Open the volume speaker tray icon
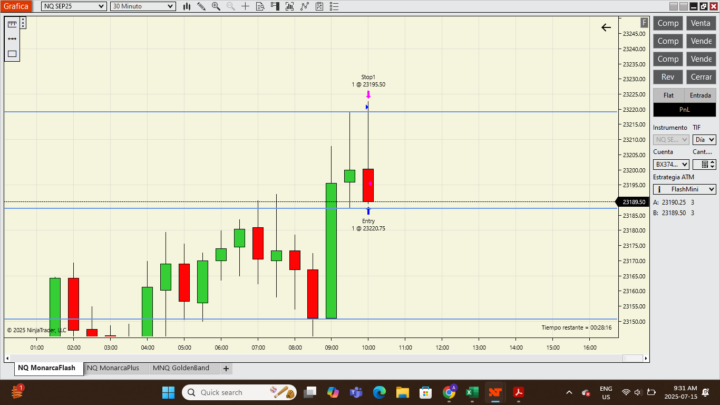 pyautogui.click(x=638, y=393)
